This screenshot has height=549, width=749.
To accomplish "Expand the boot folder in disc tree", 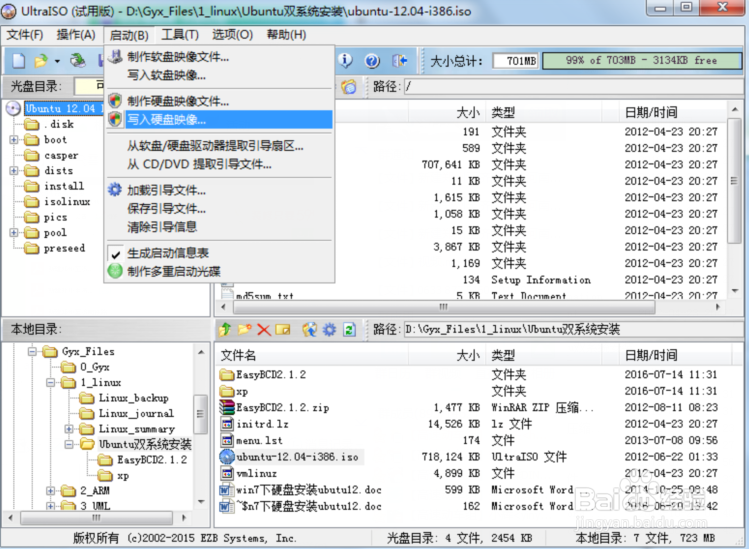I will 14,140.
